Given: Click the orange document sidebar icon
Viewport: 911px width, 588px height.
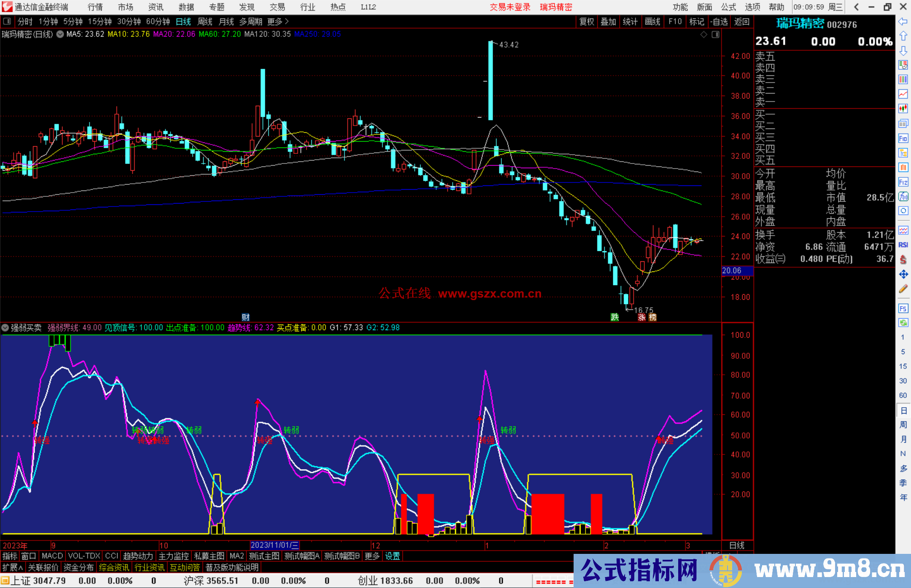Looking at the screenshot, I should 903,167.
